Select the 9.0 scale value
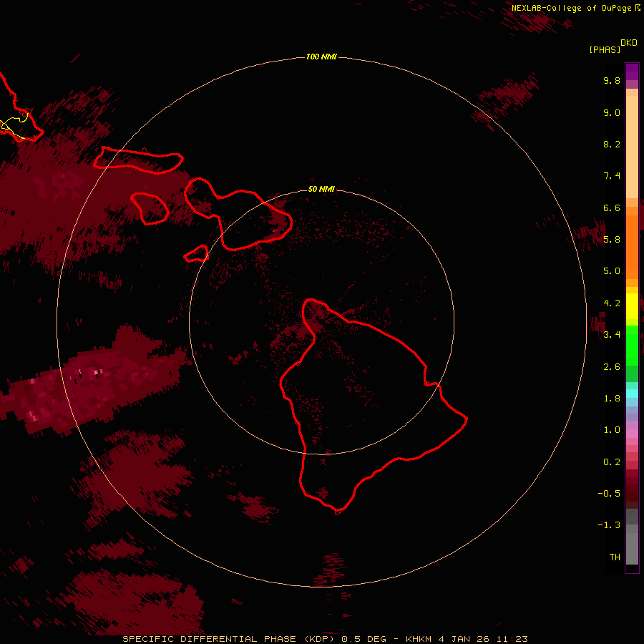 612,112
